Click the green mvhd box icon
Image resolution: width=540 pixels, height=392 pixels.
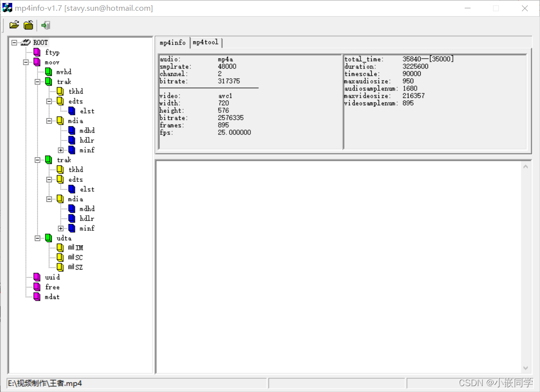click(x=48, y=72)
